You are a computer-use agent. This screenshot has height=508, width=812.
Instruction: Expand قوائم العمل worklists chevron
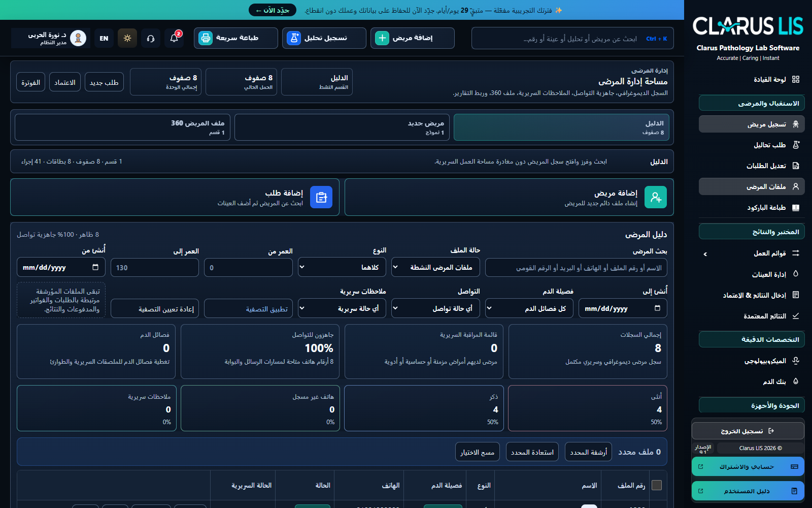[705, 253]
